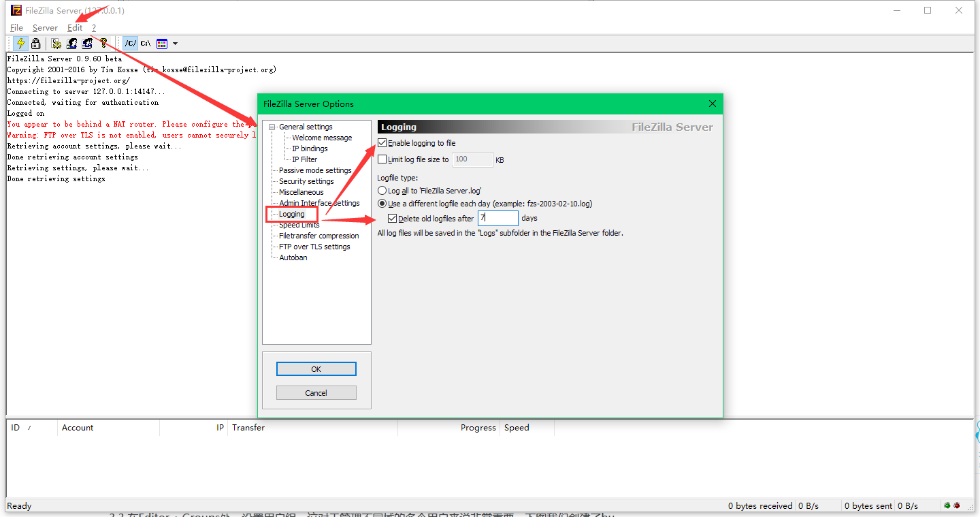Click '0 bytes sent' status entry
This screenshot has width=980, height=517.
(868, 506)
